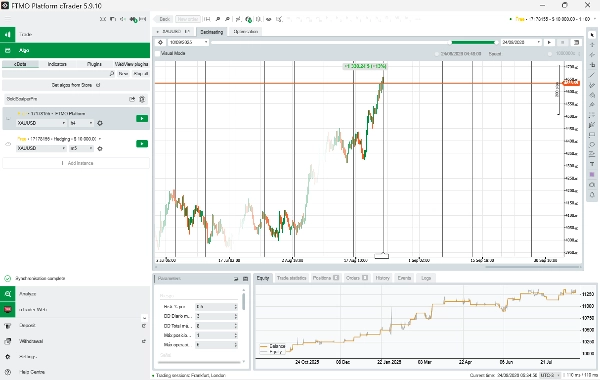Click the Back button in chart toolbar
The image size is (600, 380).
tap(163, 19)
